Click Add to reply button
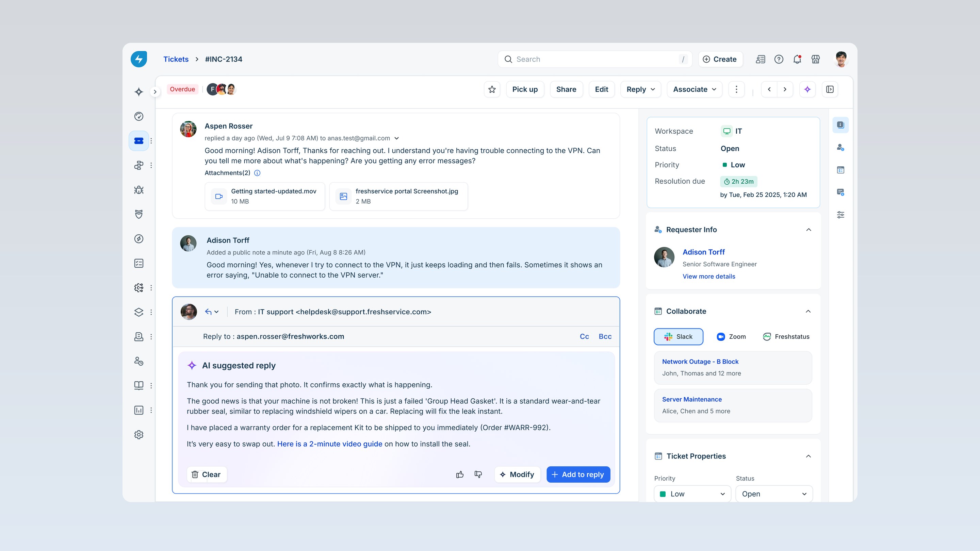Image resolution: width=980 pixels, height=551 pixels. pyautogui.click(x=578, y=474)
